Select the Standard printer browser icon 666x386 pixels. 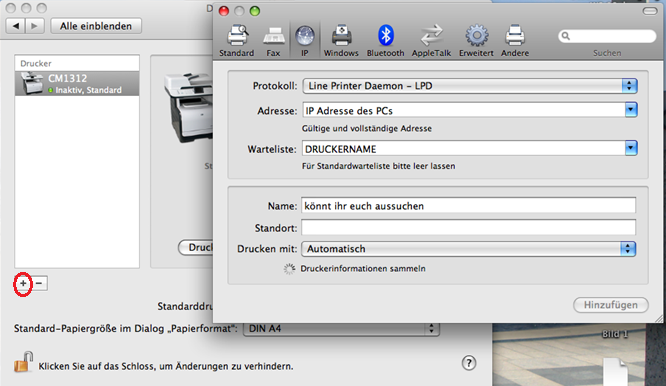coord(237,41)
